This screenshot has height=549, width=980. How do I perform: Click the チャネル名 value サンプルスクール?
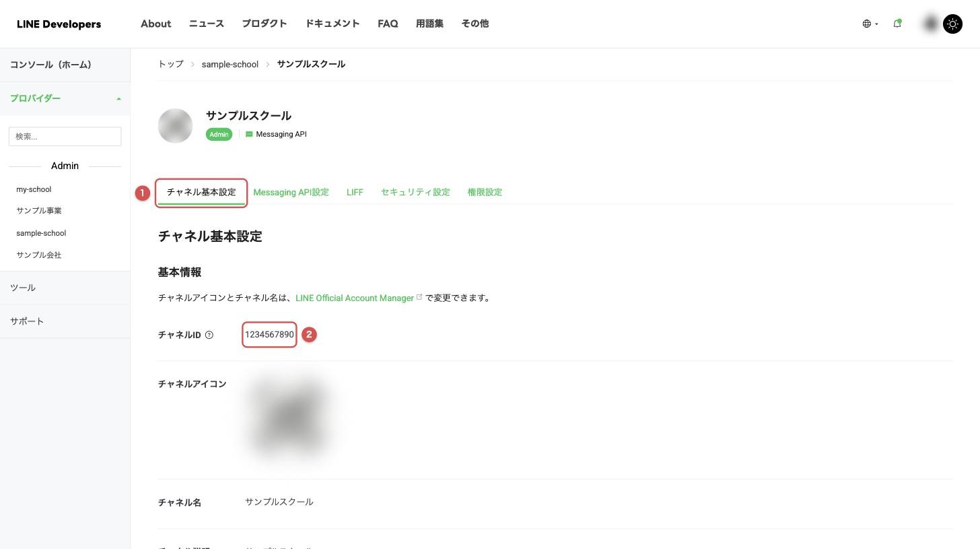tap(279, 502)
